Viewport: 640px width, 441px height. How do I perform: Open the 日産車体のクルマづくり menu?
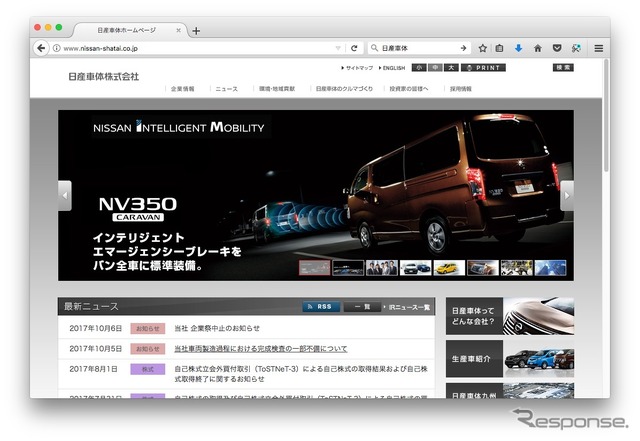click(x=344, y=89)
